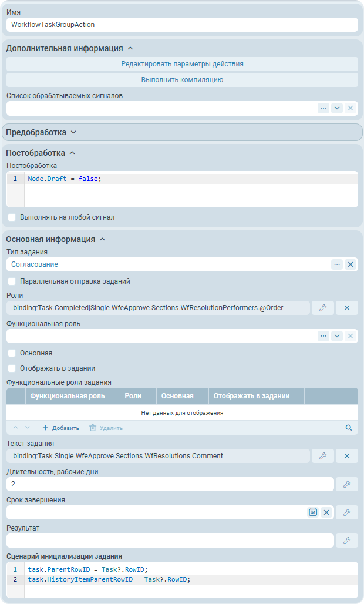Open ellipsis selector for Тип задания

[x=337, y=264]
